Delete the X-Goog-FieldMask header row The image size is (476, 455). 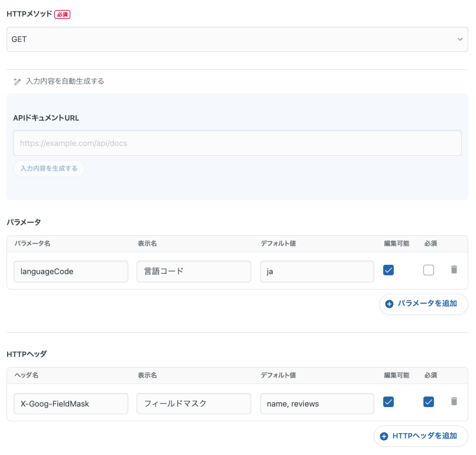pos(454,401)
